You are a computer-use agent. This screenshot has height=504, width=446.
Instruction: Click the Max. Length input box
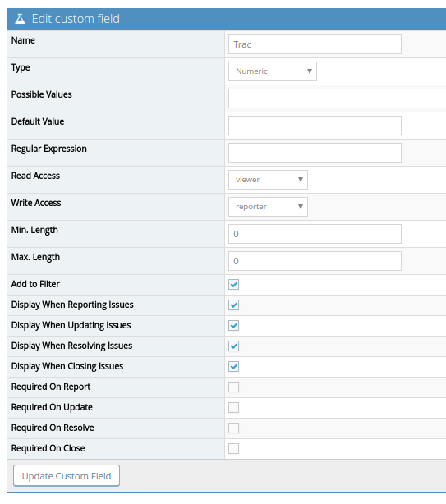coord(315,261)
